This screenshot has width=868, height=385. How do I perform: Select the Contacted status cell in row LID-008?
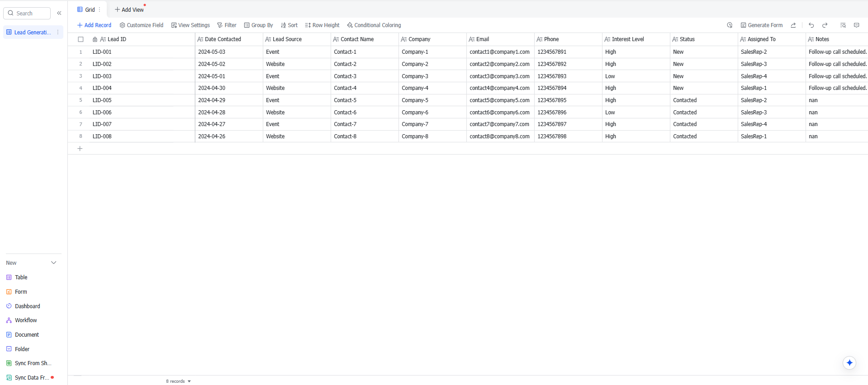[704, 136]
